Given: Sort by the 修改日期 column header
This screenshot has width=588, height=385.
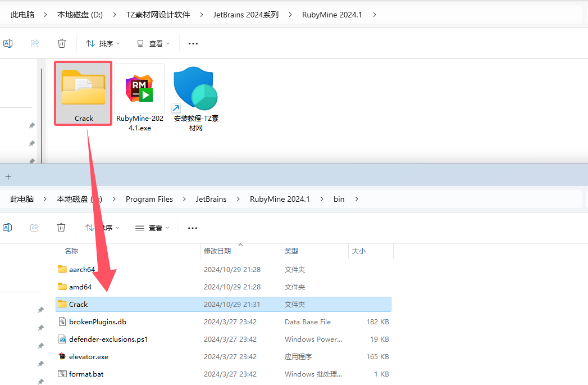Looking at the screenshot, I should (217, 251).
